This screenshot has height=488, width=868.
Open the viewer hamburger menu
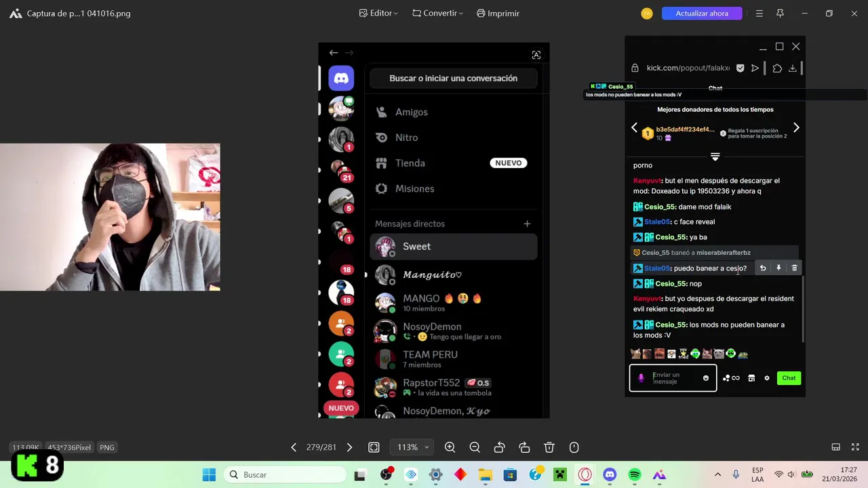(x=759, y=13)
